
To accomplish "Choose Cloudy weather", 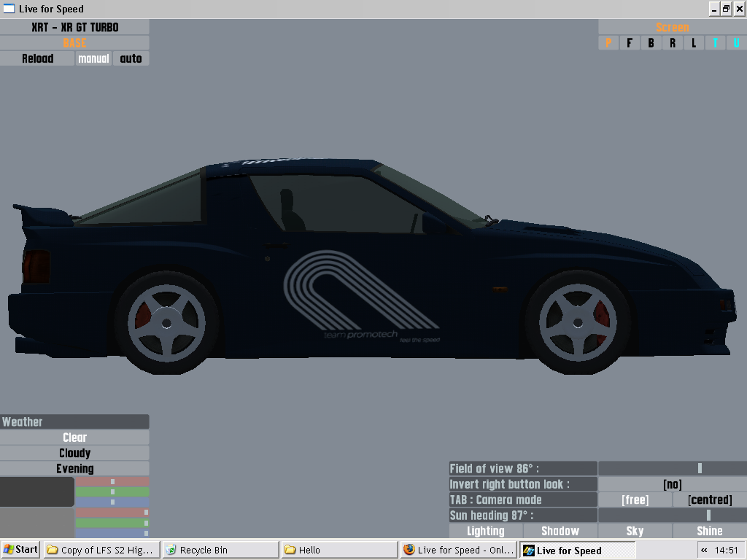I will pos(74,453).
